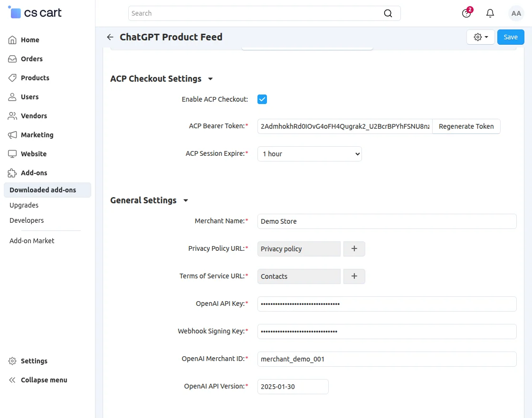The image size is (532, 418).
Task: Click the OpenAI Merchant ID field
Action: tap(387, 359)
